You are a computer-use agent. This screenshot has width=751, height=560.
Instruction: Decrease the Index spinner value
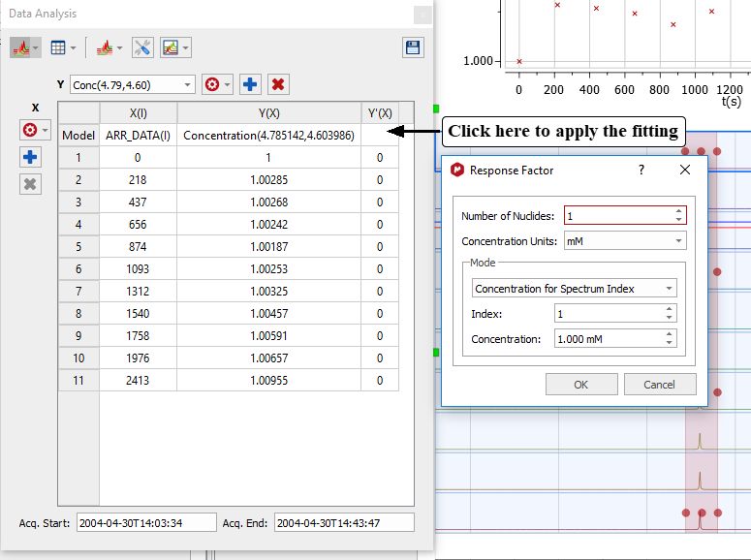[669, 318]
